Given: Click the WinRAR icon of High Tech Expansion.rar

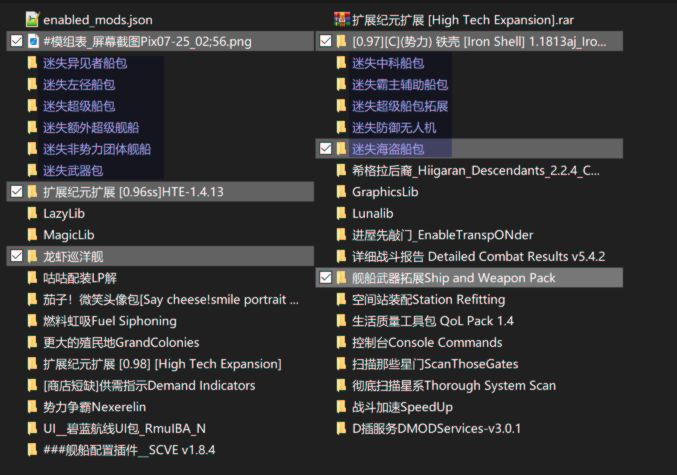Looking at the screenshot, I should coord(342,19).
